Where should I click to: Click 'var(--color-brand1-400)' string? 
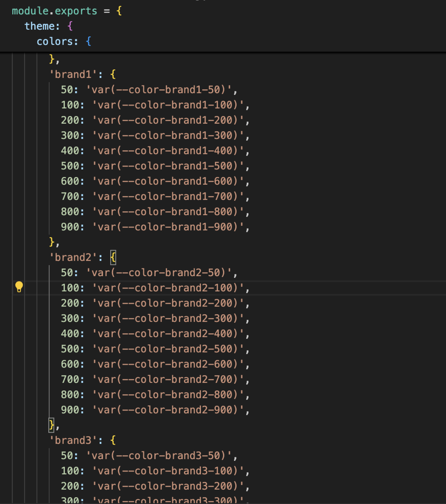[x=168, y=151]
